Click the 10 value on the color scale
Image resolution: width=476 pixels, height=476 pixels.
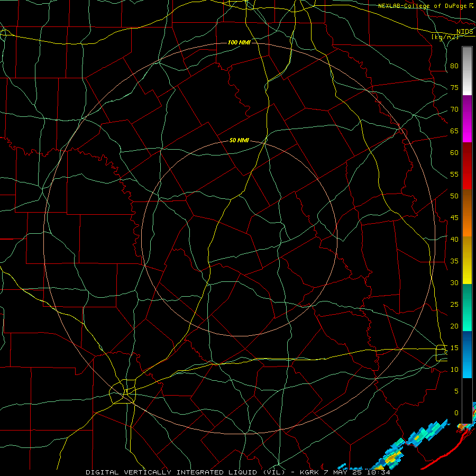(454, 370)
